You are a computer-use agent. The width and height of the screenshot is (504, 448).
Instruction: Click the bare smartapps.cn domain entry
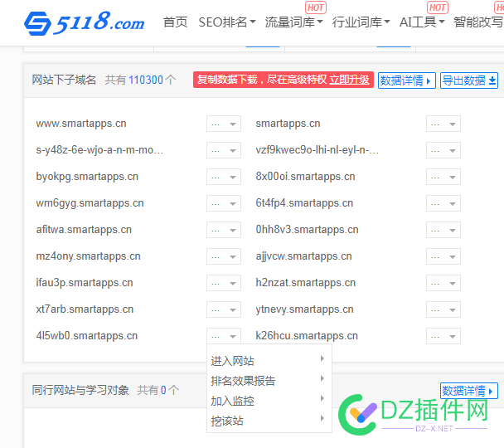pyautogui.click(x=288, y=124)
